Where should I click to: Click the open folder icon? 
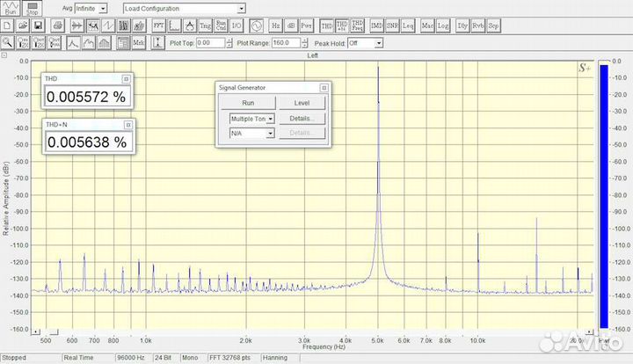tap(24, 26)
